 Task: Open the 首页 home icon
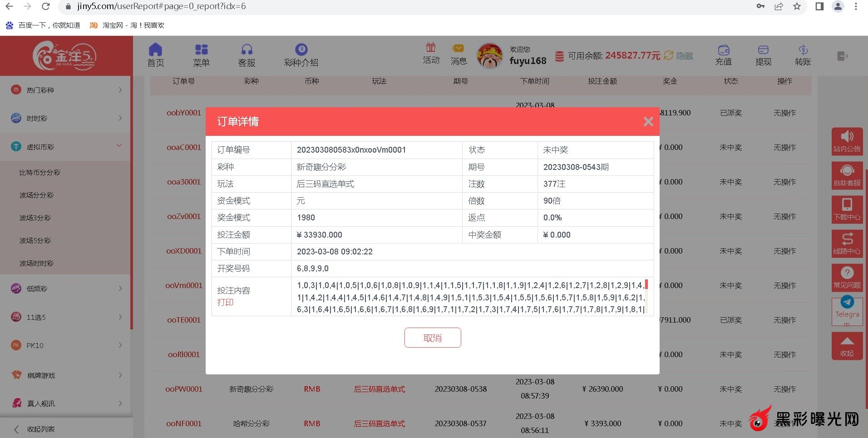click(155, 50)
